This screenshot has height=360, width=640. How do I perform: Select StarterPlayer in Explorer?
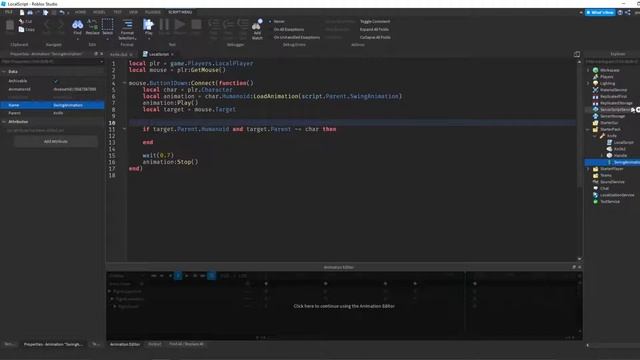pos(611,169)
